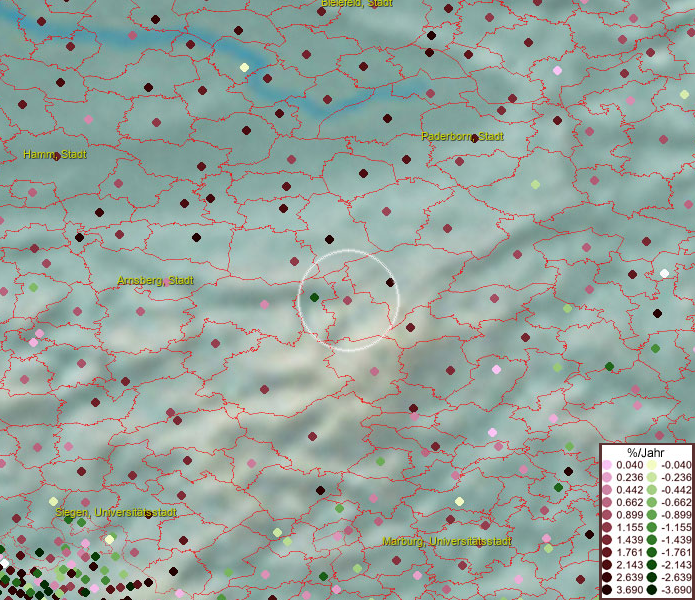Click the -2.143 dark green legend swatch
Image resolution: width=695 pixels, height=600 pixels.
point(652,565)
